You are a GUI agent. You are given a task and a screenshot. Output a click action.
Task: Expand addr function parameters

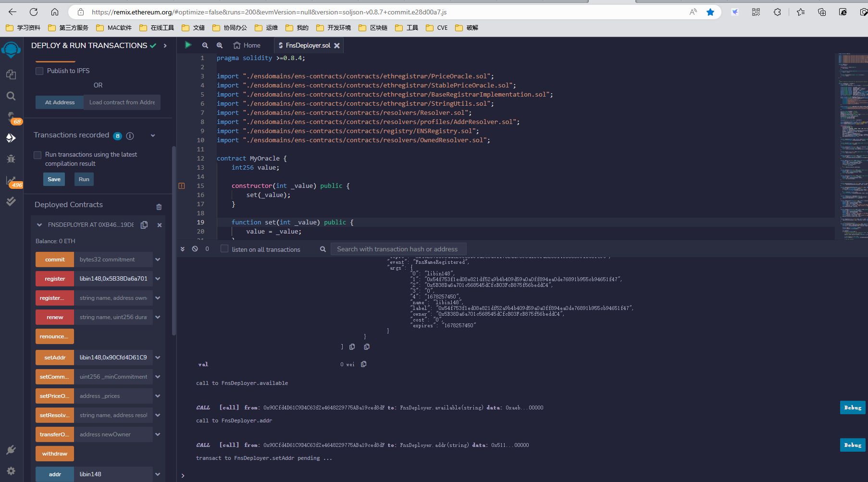coord(158,474)
